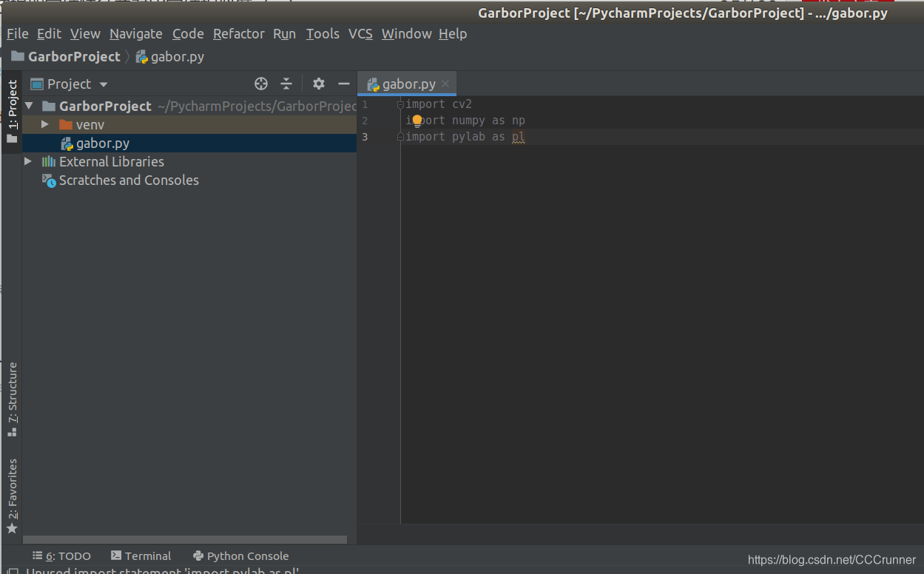Click Project panel horizontal scrollbar
The image size is (924, 574).
(x=185, y=540)
